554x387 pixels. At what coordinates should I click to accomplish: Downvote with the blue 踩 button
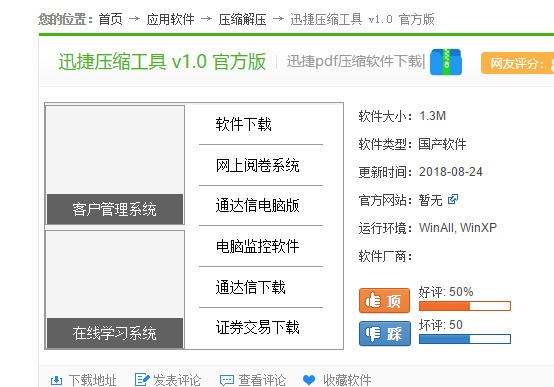point(385,333)
